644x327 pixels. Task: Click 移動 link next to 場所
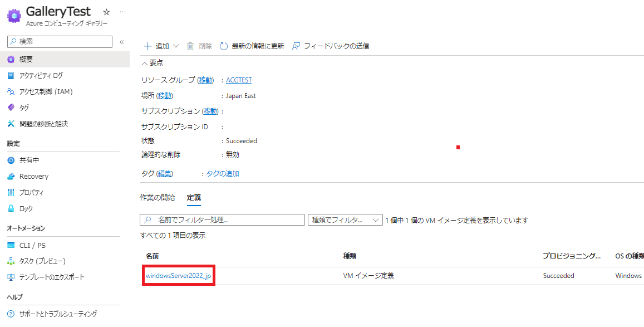165,96
